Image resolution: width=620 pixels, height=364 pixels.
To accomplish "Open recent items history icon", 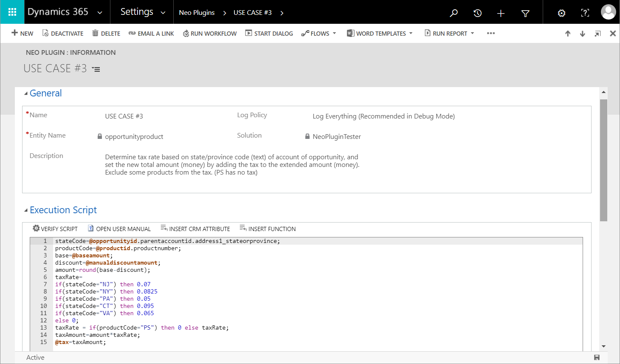I will click(477, 13).
